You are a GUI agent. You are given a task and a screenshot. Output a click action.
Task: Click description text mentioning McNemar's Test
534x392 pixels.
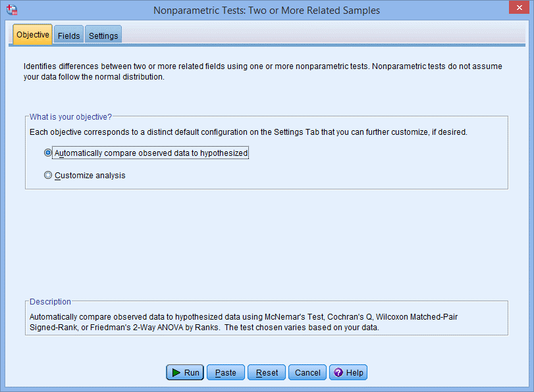click(244, 322)
